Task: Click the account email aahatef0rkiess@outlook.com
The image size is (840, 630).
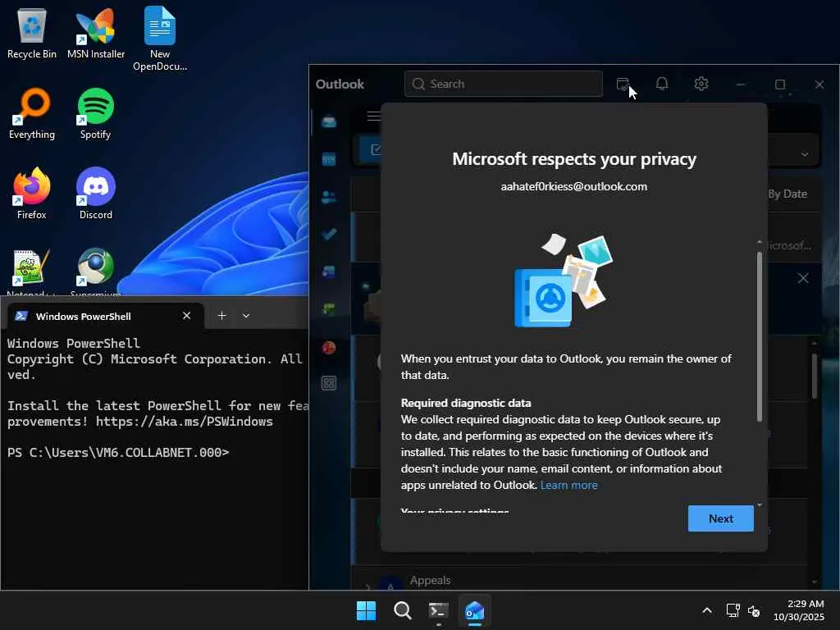Action: [573, 186]
